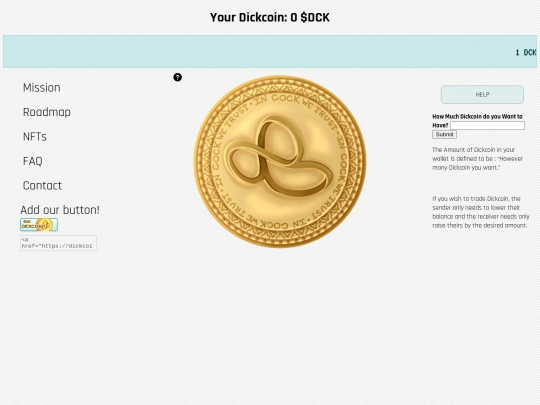The height and width of the screenshot is (405, 540).
Task: Click the 'How Much Dickcoin' form label
Action: click(477, 121)
